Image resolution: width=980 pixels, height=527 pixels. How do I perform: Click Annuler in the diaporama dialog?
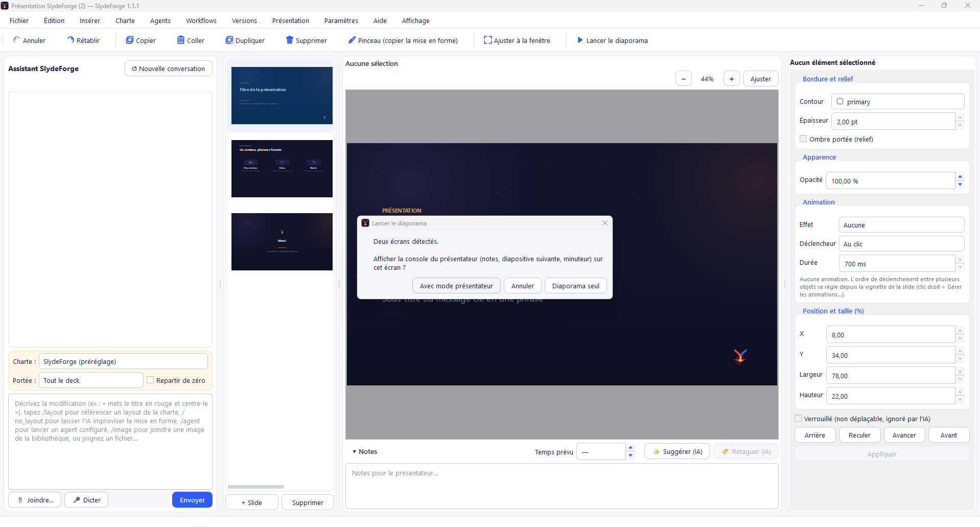click(x=523, y=286)
